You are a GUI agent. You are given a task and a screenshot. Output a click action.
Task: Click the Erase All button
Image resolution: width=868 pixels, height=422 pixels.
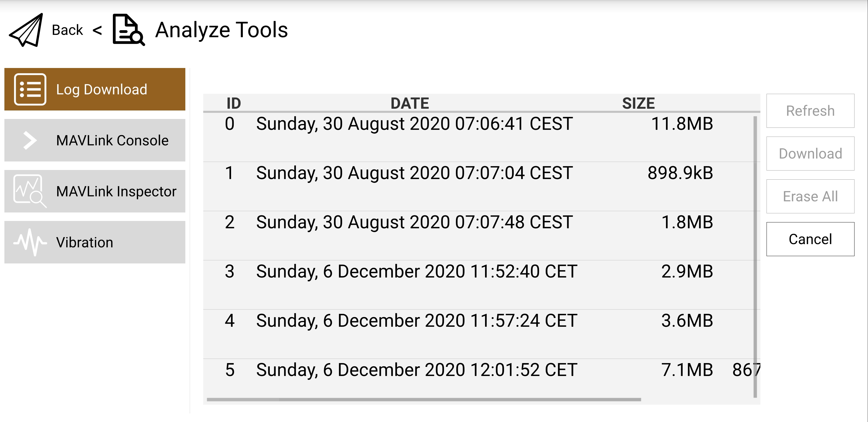click(x=810, y=196)
